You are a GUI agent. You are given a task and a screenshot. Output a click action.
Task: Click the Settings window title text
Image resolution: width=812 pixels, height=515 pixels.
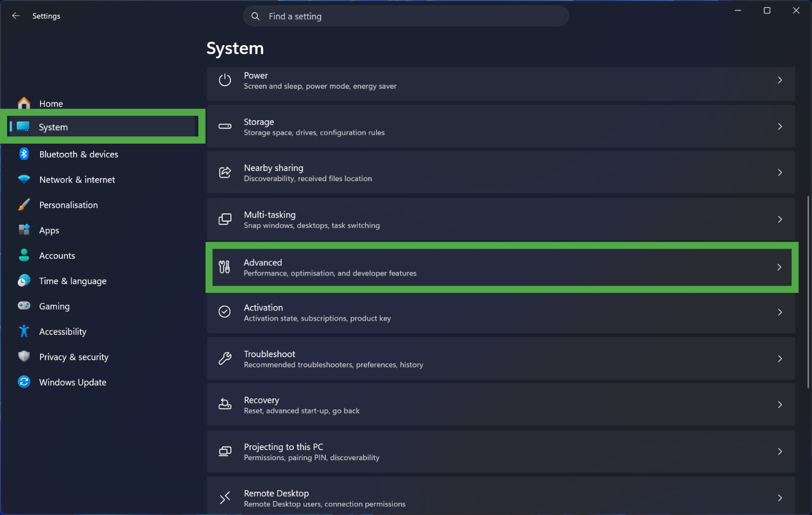pos(46,16)
